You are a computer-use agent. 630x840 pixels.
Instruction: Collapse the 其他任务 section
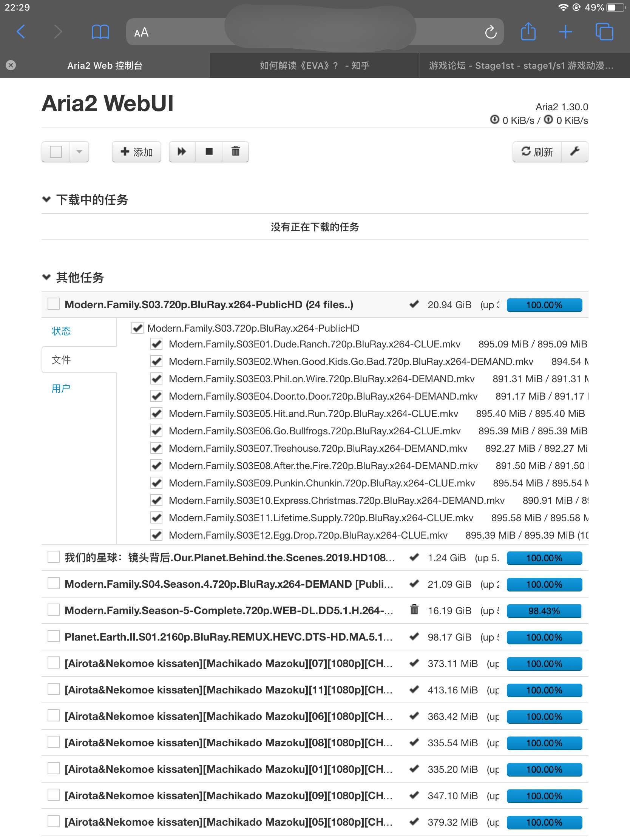pyautogui.click(x=46, y=277)
